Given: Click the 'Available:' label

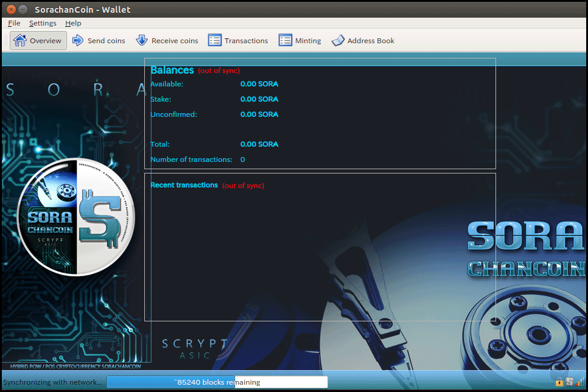Looking at the screenshot, I should (167, 84).
